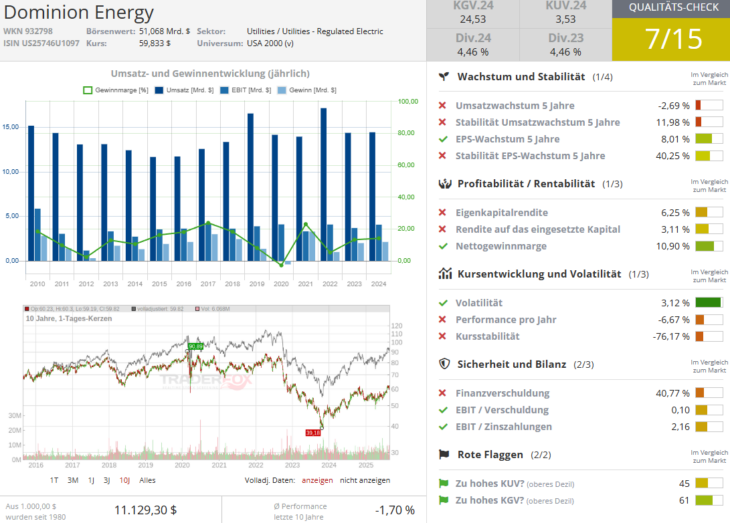Click the red X next to Stabilität Umsatzwachstum 5 Jahre
This screenshot has height=523, width=730.
click(x=443, y=122)
